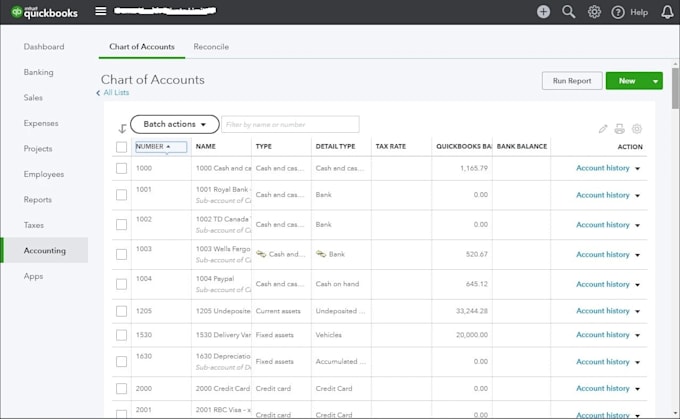This screenshot has height=419, width=680.
Task: Toggle the select-all header checkbox
Action: point(121,147)
